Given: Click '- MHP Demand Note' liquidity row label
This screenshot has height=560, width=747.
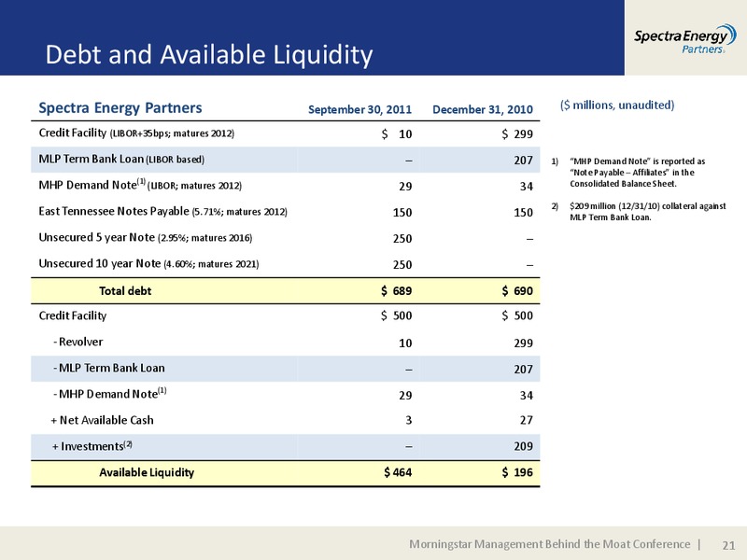Looking at the screenshot, I should (x=110, y=394).
